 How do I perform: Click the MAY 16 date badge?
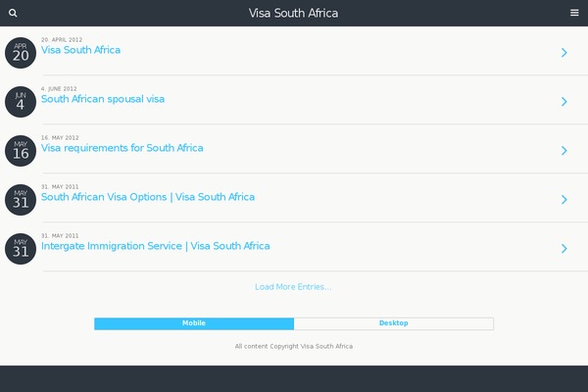pos(21,151)
